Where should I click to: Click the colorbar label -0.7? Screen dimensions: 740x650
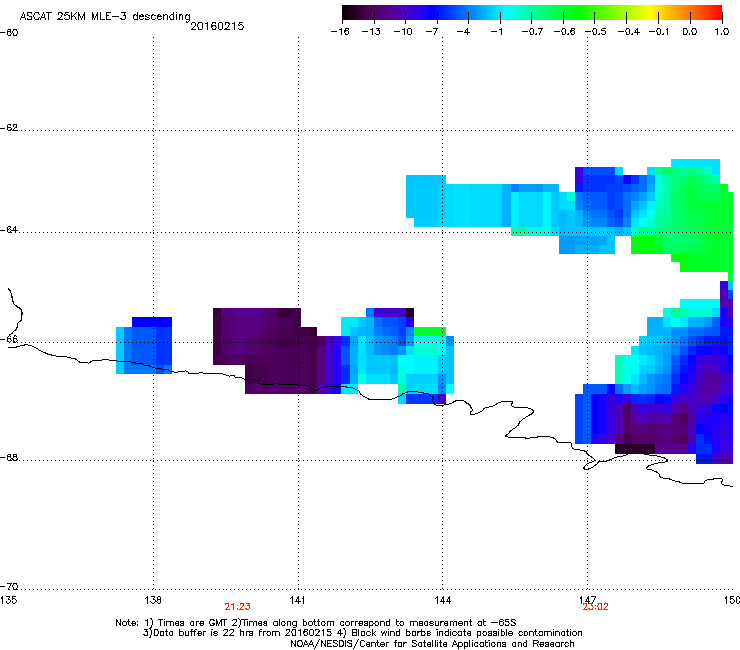pos(532,32)
